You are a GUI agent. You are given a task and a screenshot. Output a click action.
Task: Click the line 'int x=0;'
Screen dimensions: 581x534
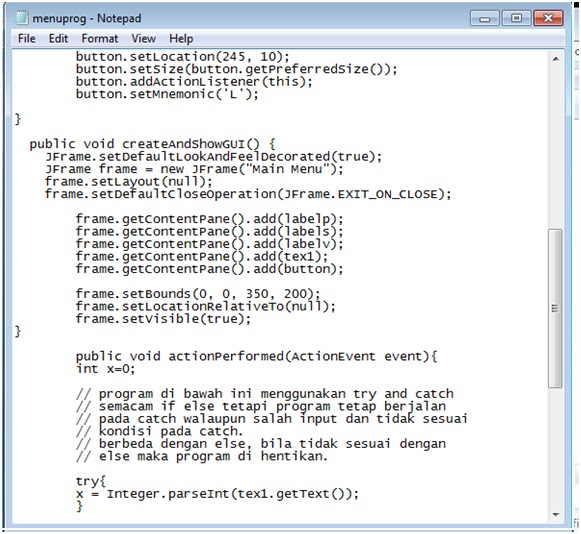[x=106, y=369]
